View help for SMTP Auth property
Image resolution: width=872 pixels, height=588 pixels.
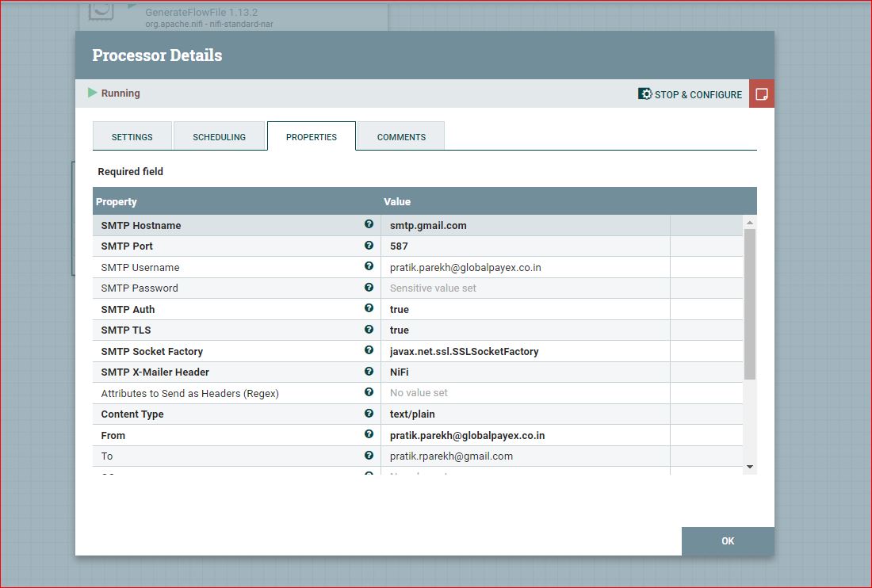369,309
